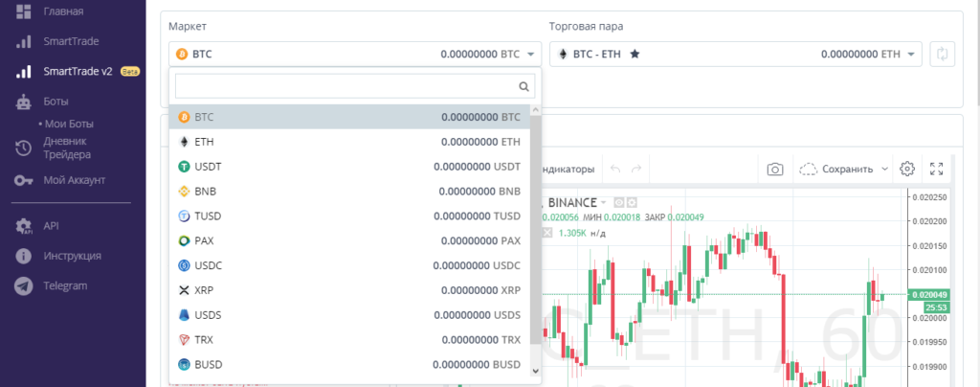980x387 pixels.
Task: Open Инструкция from the sidebar
Action: pos(72,256)
